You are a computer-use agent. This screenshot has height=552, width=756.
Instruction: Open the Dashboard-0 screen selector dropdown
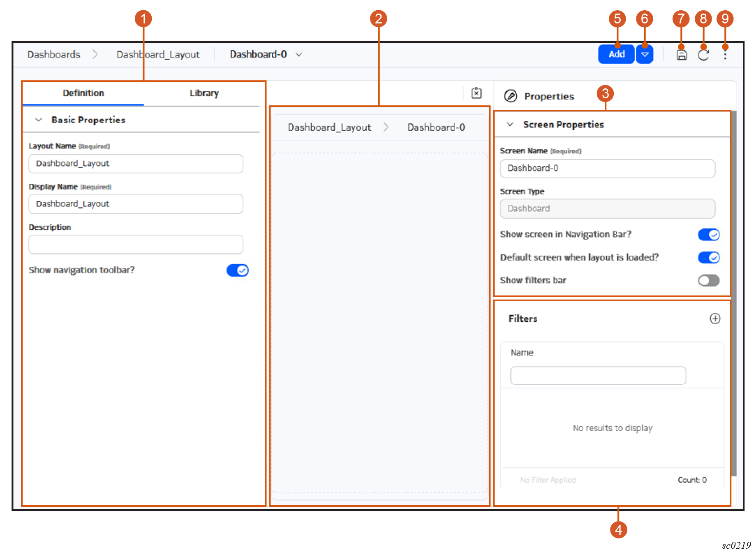click(x=299, y=54)
